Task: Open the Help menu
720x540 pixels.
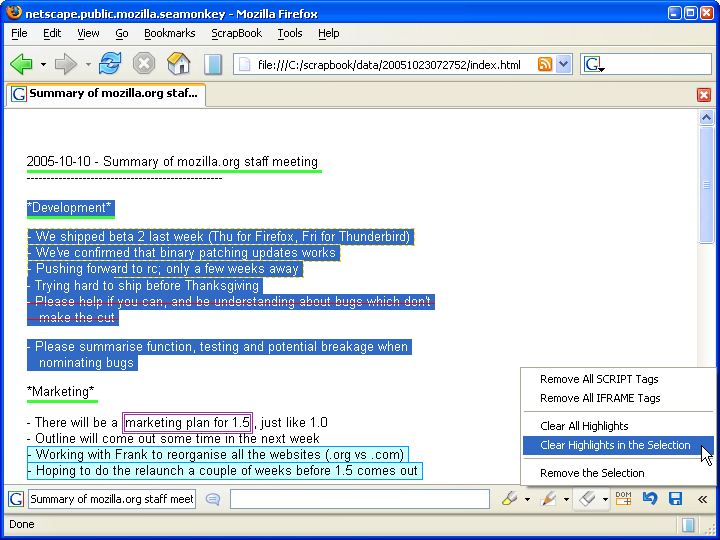Action: pos(328,34)
